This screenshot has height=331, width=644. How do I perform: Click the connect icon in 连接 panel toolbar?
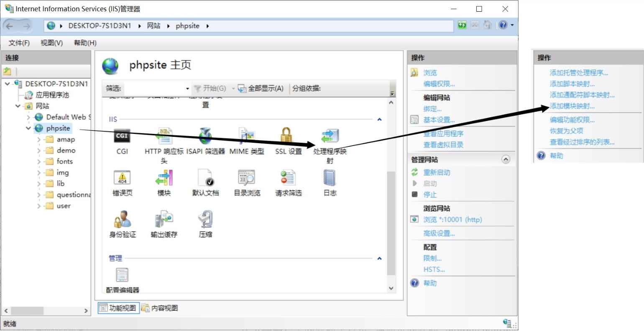coord(7,71)
